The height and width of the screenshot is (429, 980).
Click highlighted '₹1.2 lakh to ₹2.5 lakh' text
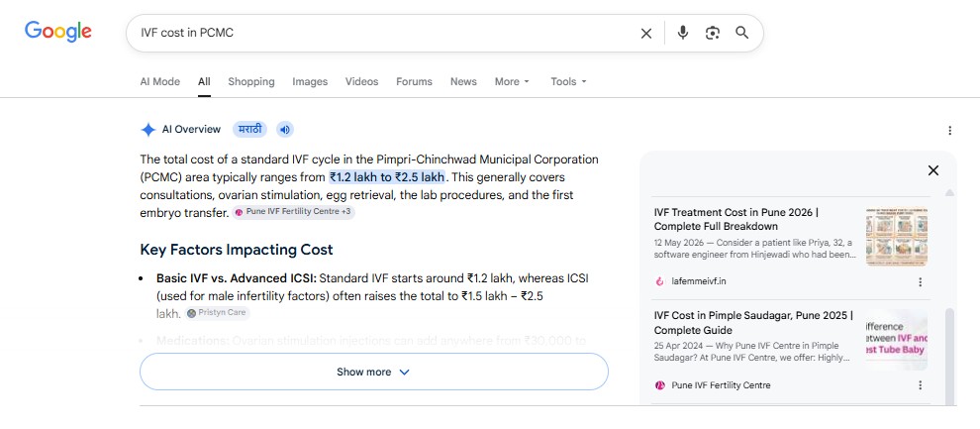pyautogui.click(x=387, y=177)
